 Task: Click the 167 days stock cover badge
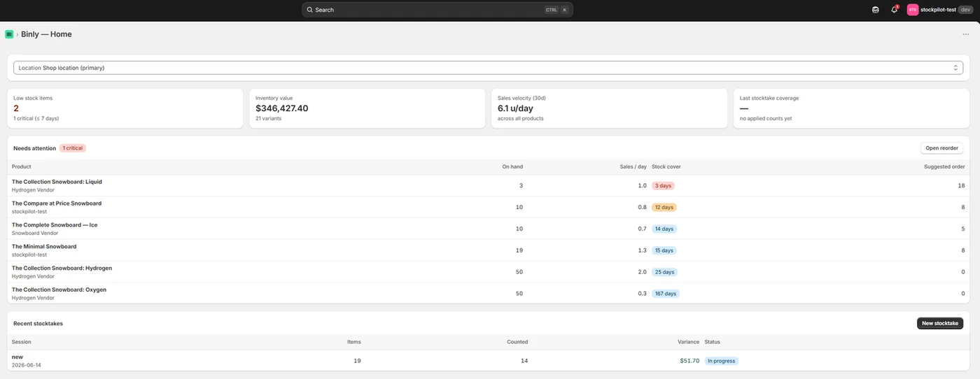coord(666,294)
